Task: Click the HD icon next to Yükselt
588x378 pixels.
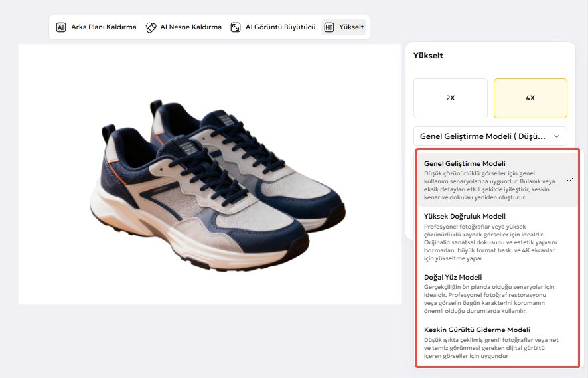Action: [x=329, y=27]
